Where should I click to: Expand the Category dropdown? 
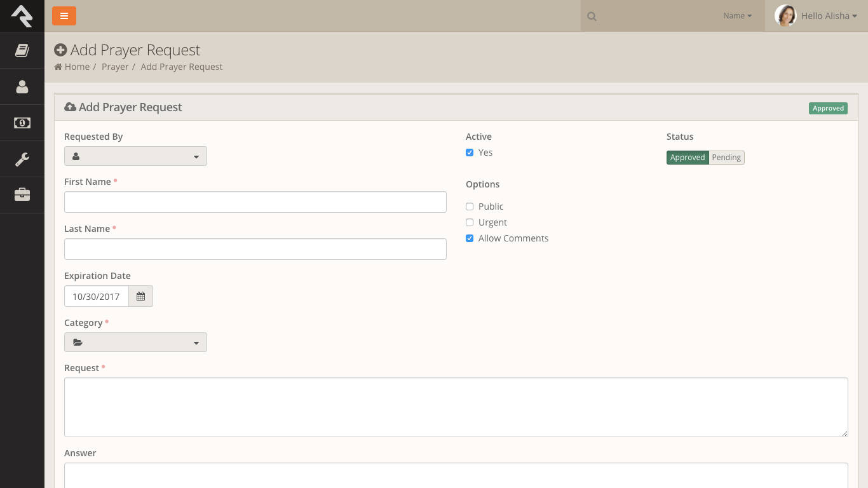point(135,342)
